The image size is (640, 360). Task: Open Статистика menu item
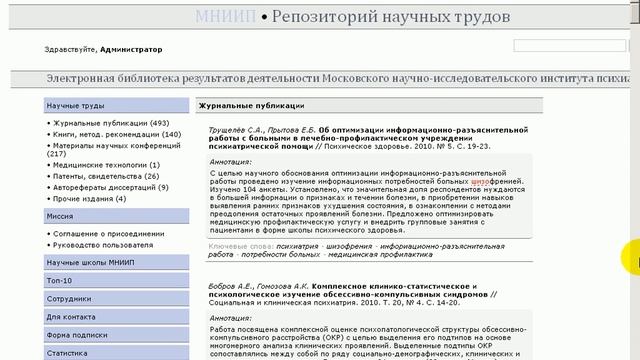point(116,353)
